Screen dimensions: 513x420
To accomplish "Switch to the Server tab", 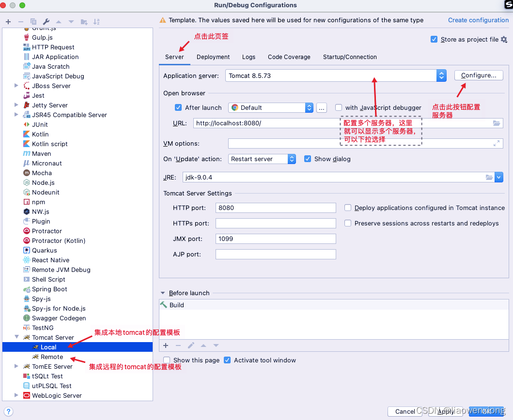I will pyautogui.click(x=174, y=57).
